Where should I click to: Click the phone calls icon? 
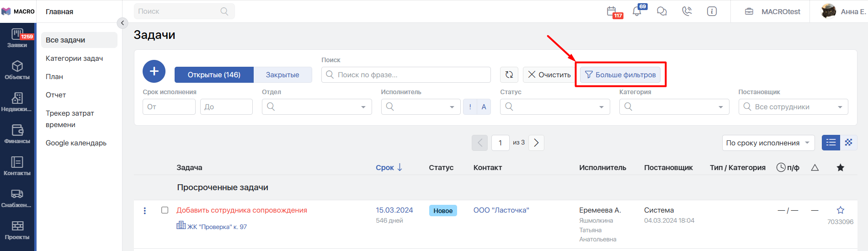(x=687, y=11)
